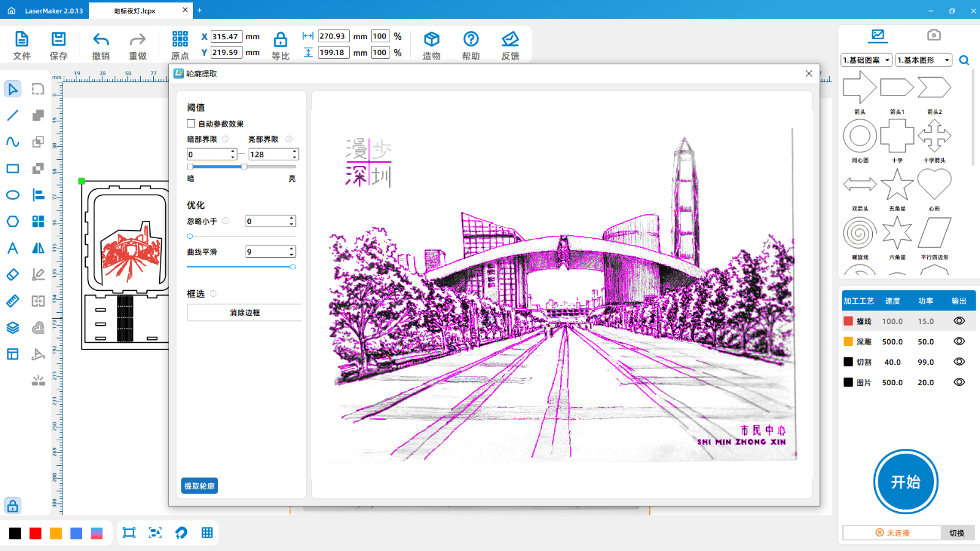
Task: Click the search icon in shape library
Action: (x=964, y=60)
